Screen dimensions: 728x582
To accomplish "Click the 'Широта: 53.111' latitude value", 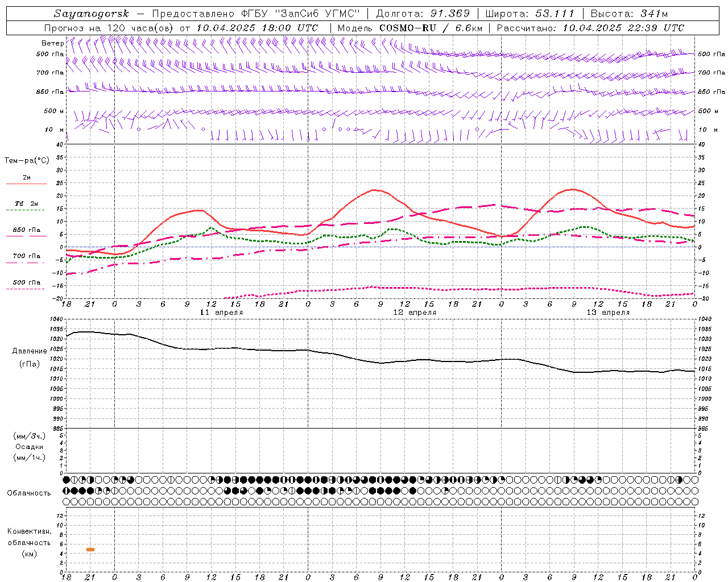I will (530, 14).
